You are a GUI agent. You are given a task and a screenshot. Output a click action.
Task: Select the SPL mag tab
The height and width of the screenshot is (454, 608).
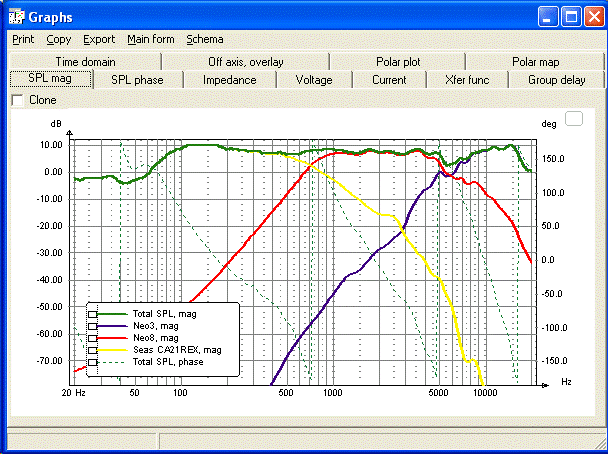point(50,79)
